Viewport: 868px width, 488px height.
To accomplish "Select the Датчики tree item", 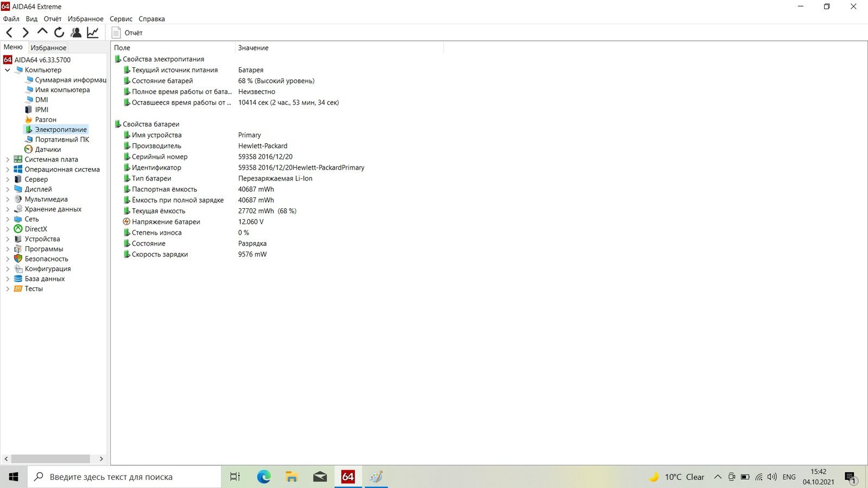I will click(x=43, y=149).
